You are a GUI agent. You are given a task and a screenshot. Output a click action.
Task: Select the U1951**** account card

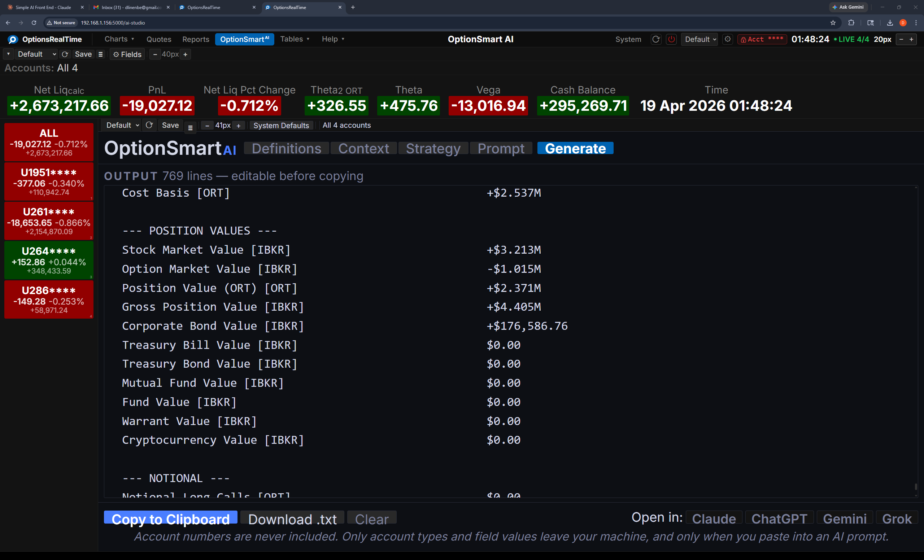point(49,181)
